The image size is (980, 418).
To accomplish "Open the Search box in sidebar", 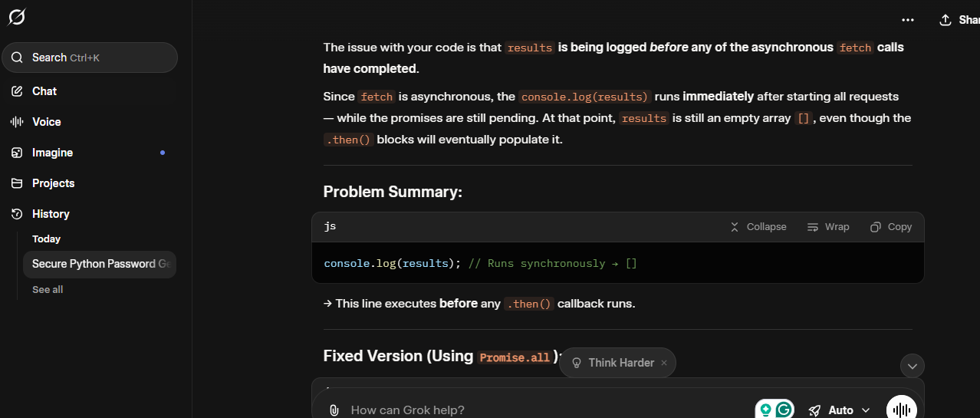I will tap(90, 58).
